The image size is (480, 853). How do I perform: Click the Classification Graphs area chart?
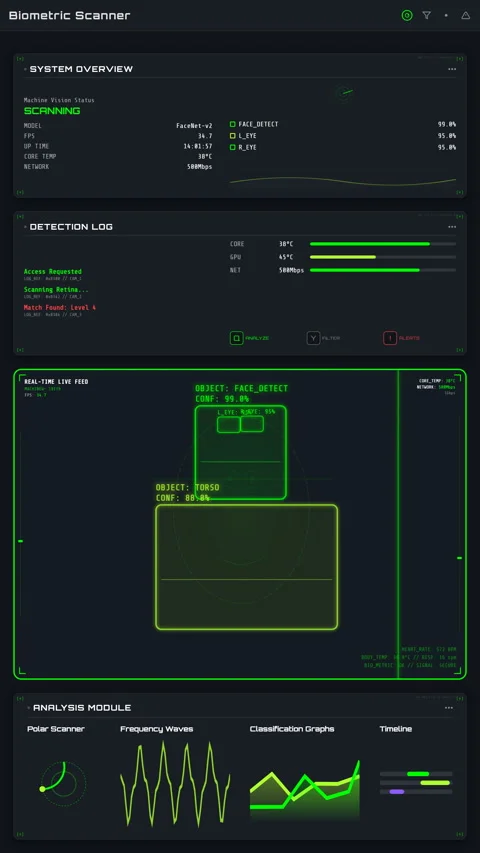[x=305, y=790]
